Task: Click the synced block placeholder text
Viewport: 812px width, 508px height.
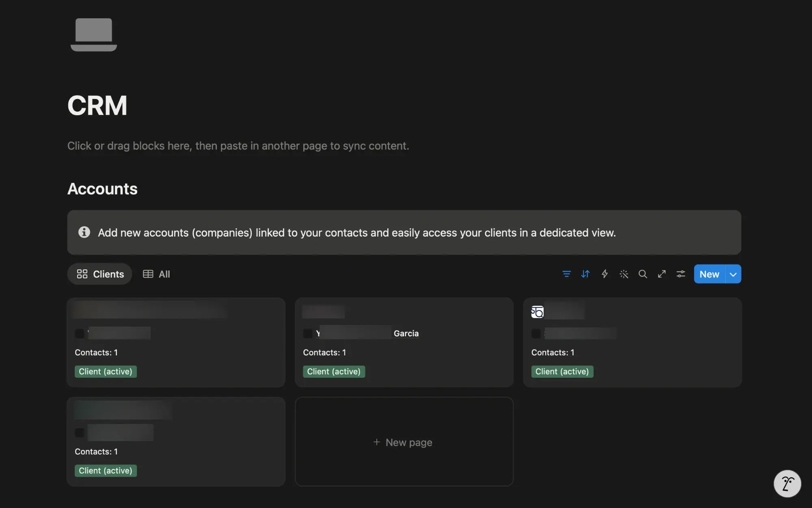Action: [x=238, y=146]
